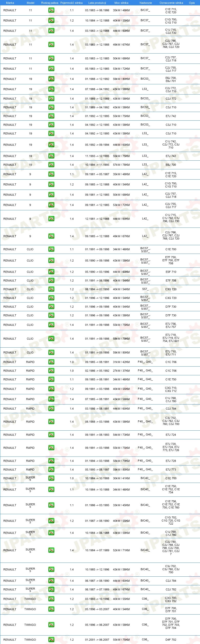
Task: Click the 06.1994 -> 02.1998 production dates cell
Action: pos(97,289)
